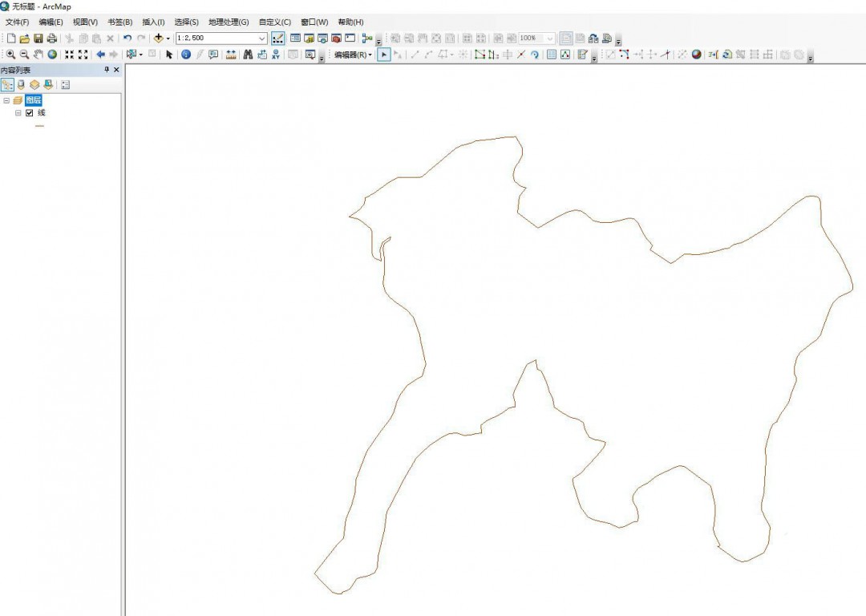This screenshot has width=866, height=616.
Task: Select the Zoom In tool
Action: point(10,55)
